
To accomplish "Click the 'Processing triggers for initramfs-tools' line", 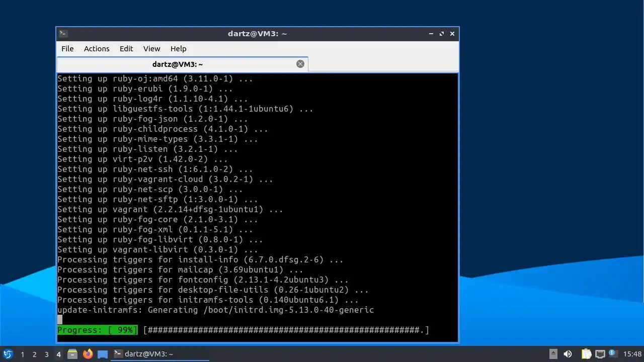I will [x=208, y=300].
